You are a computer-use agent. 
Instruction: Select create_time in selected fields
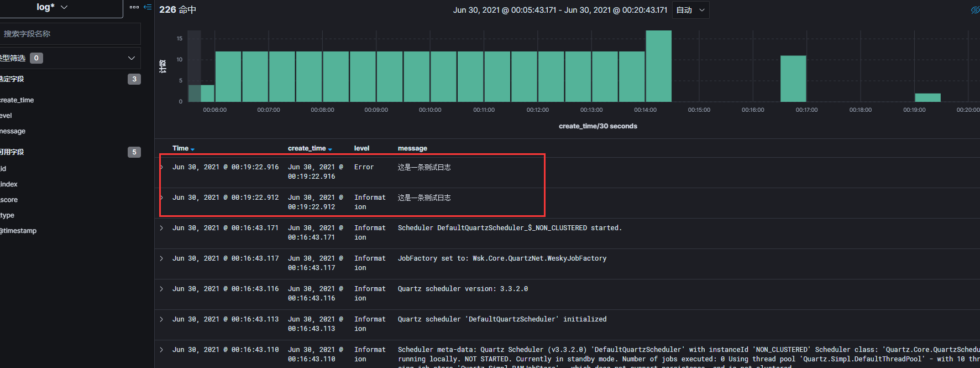click(x=17, y=100)
